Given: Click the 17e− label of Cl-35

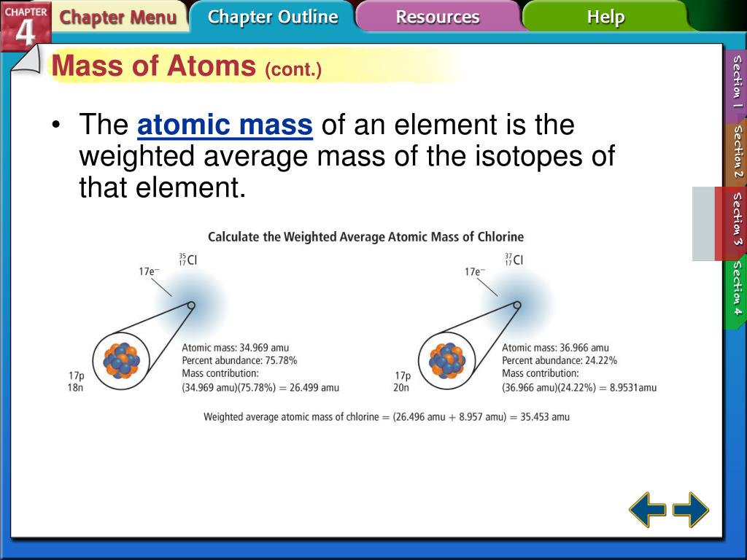Looking at the screenshot, I should pos(149,271).
